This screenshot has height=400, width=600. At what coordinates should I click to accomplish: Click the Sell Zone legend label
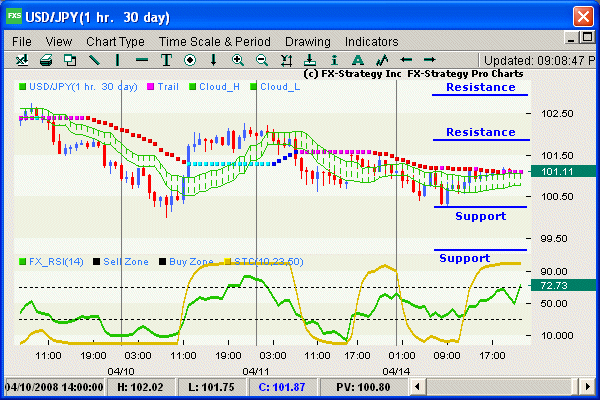[x=126, y=262]
